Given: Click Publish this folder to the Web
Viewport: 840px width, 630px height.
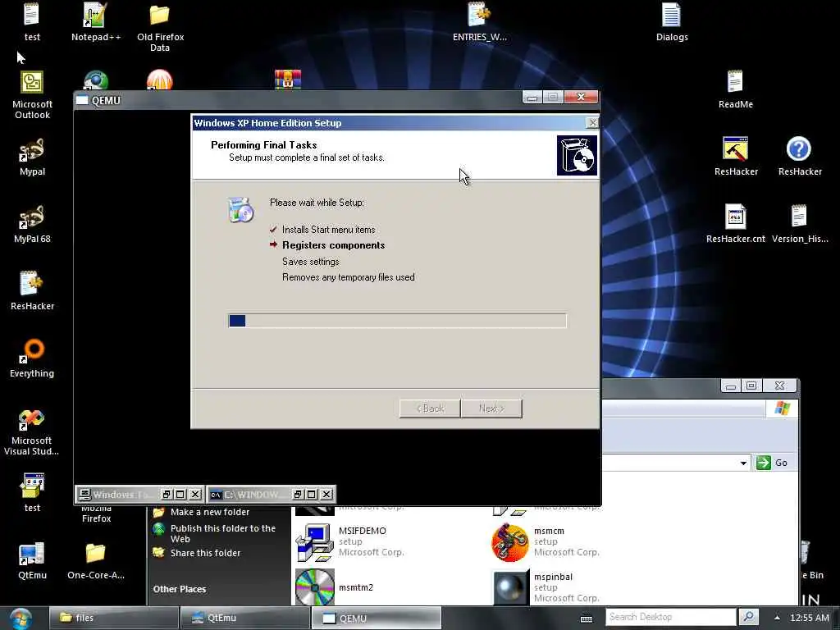Looking at the screenshot, I should 222,533.
